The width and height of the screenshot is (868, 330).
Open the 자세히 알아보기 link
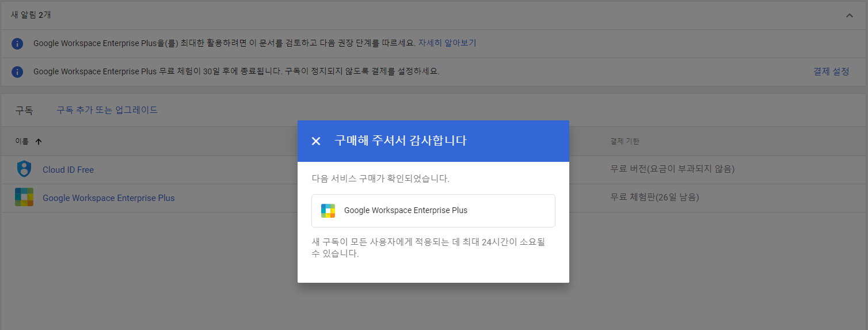pos(447,43)
